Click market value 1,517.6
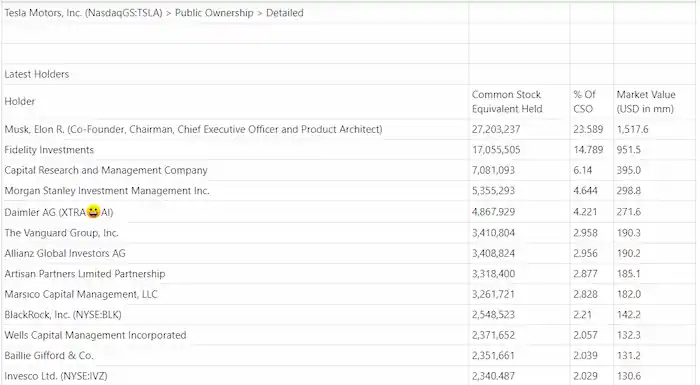700x385 pixels. [x=633, y=130]
